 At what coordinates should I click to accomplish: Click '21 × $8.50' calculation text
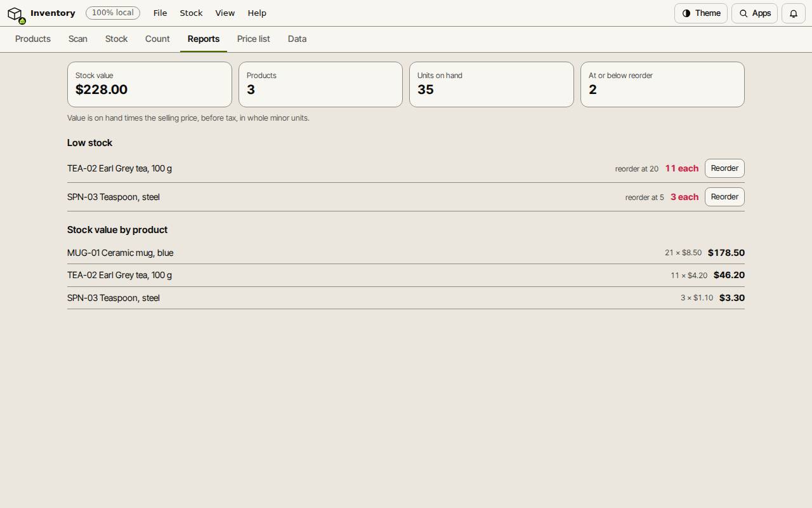tap(683, 253)
